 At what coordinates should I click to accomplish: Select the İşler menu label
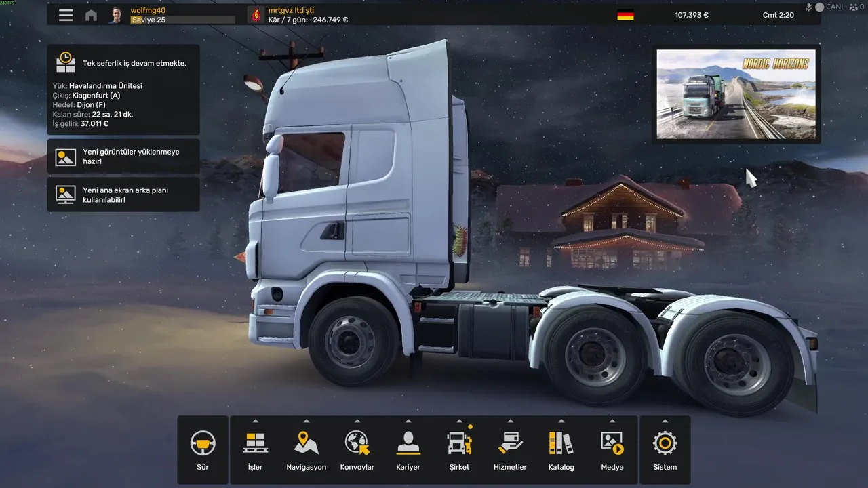pos(255,467)
